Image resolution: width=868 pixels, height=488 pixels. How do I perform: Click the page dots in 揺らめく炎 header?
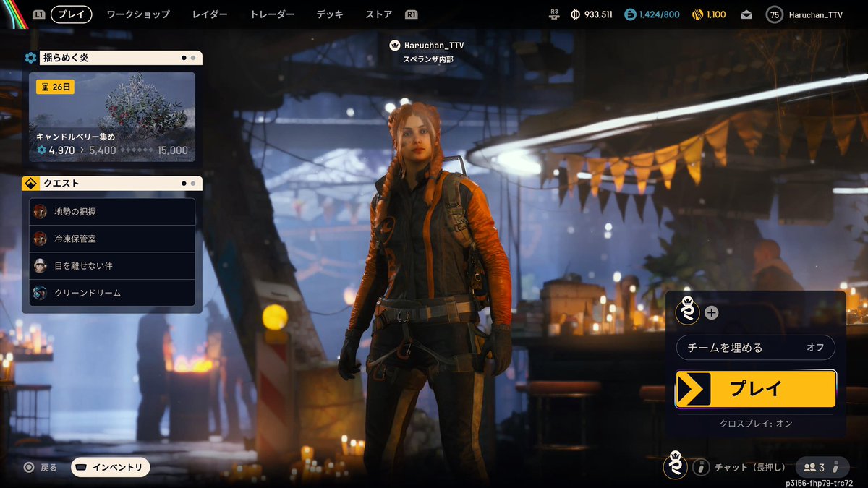coord(188,58)
